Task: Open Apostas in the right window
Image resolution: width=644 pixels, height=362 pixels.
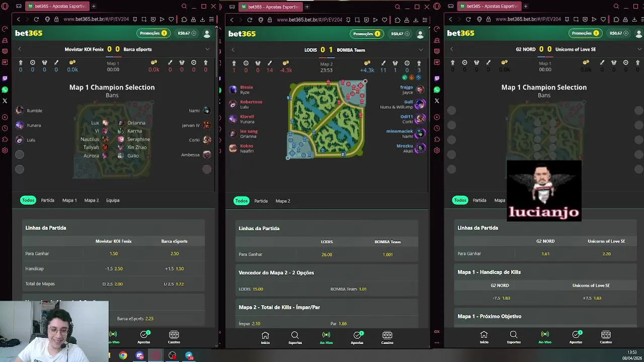Action: tap(576, 337)
